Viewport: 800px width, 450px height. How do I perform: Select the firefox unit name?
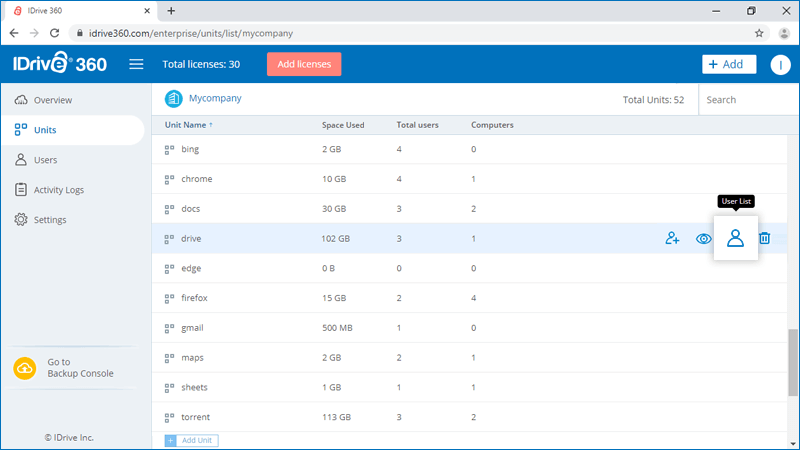pos(194,298)
